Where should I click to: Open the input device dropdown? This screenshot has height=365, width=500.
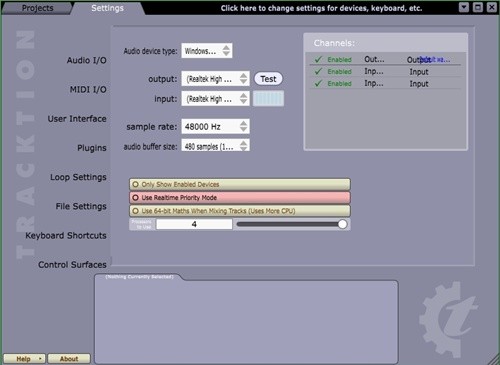[x=215, y=99]
